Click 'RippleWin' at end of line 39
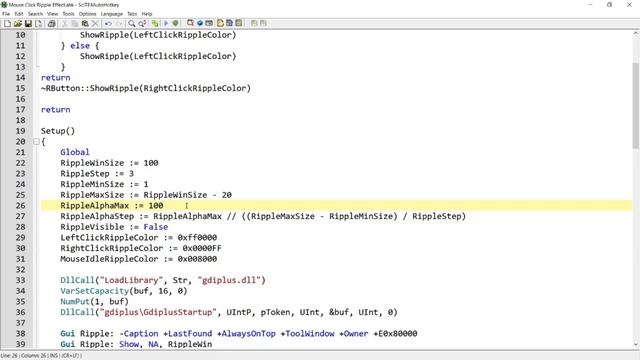Viewport: 640px width, 360px height. point(190,344)
